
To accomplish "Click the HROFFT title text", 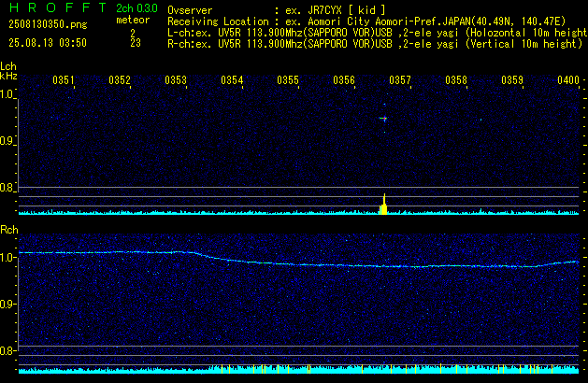I will (x=58, y=7).
